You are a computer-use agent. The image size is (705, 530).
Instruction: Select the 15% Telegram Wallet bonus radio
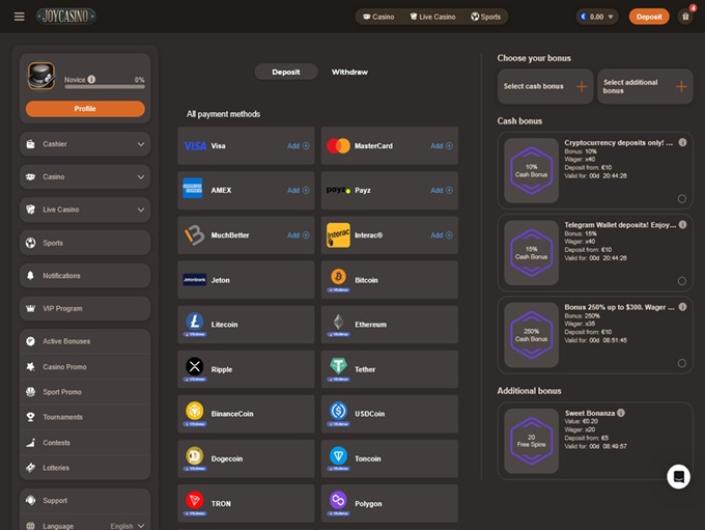pyautogui.click(x=682, y=281)
